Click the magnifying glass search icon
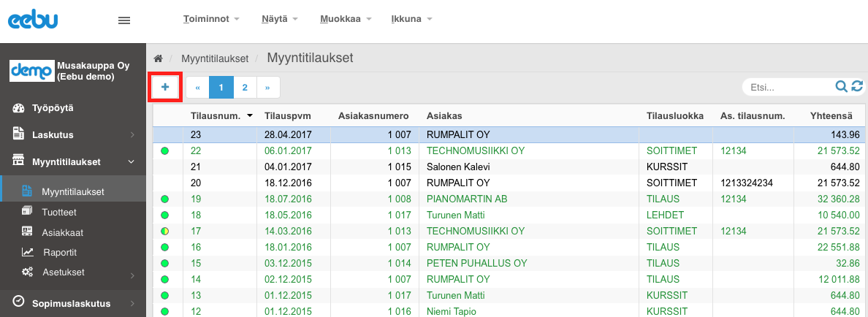The image size is (868, 317). point(842,86)
